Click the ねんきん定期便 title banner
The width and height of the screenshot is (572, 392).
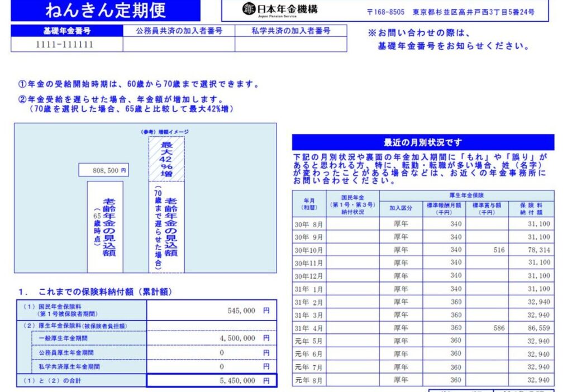tap(105, 10)
